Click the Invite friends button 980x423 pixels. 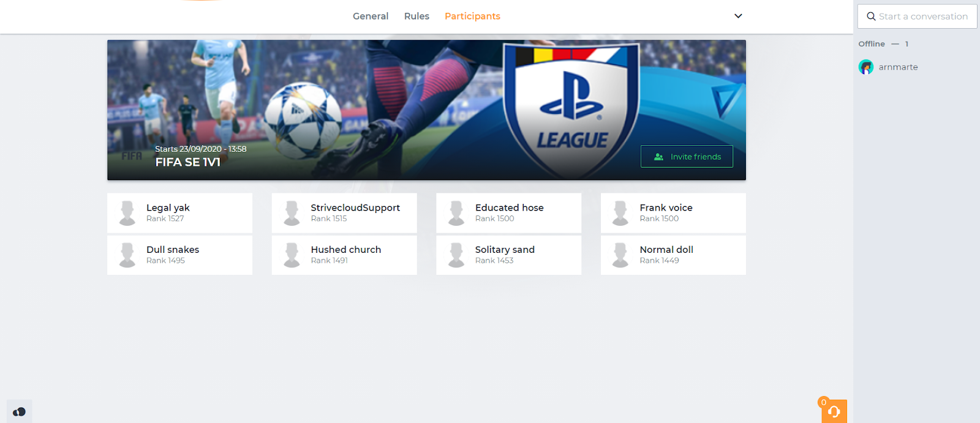coord(687,156)
